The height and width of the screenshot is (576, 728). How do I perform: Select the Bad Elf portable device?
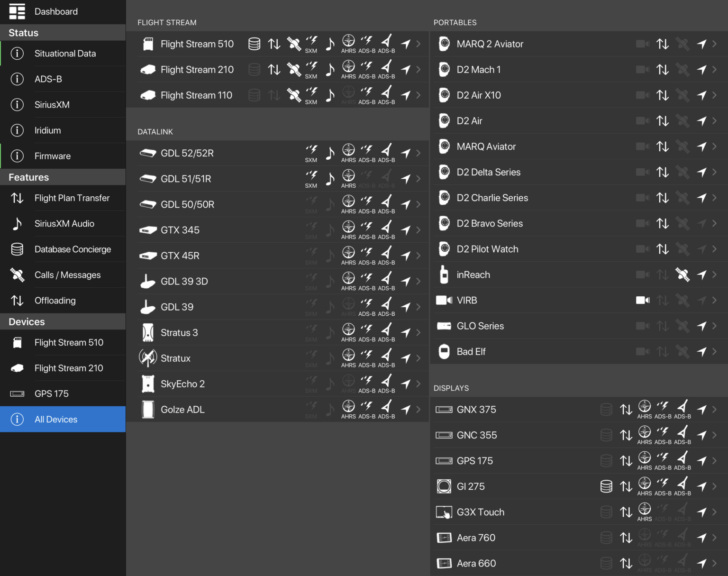(x=471, y=352)
